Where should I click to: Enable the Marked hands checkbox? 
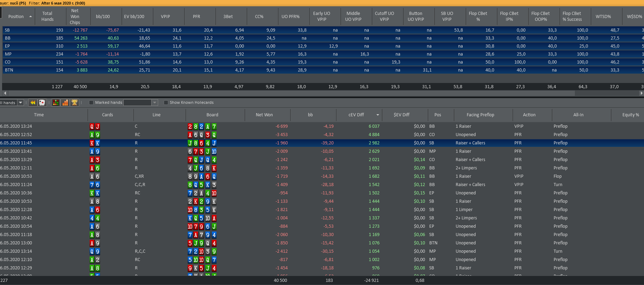91,102
